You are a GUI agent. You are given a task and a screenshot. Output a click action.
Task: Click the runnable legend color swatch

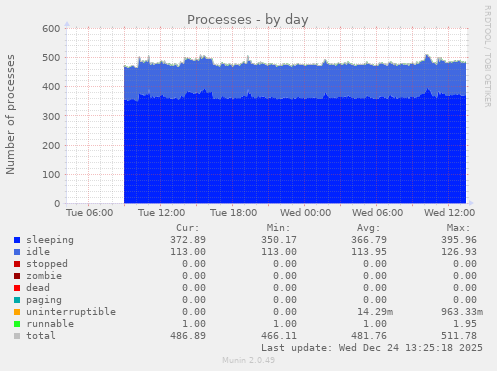pyautogui.click(x=17, y=324)
